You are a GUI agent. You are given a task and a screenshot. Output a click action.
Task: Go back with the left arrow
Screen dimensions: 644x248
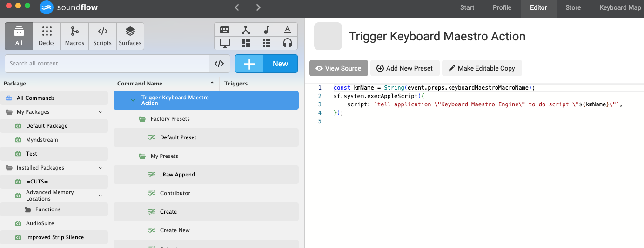237,7
